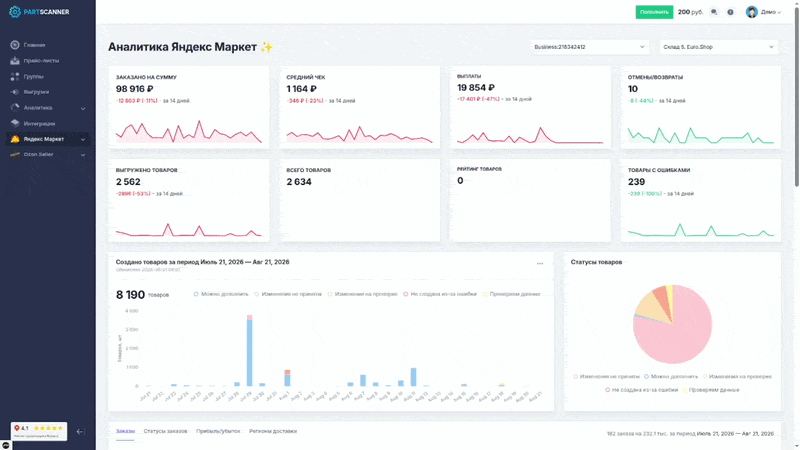Click the Ozon Seller sidebar icon

click(x=15, y=154)
